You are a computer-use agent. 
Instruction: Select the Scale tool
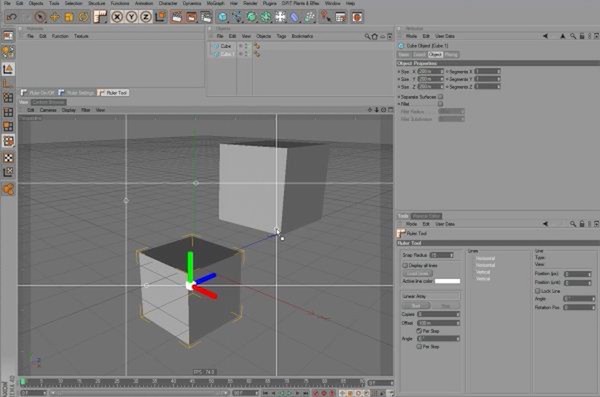tap(69, 17)
